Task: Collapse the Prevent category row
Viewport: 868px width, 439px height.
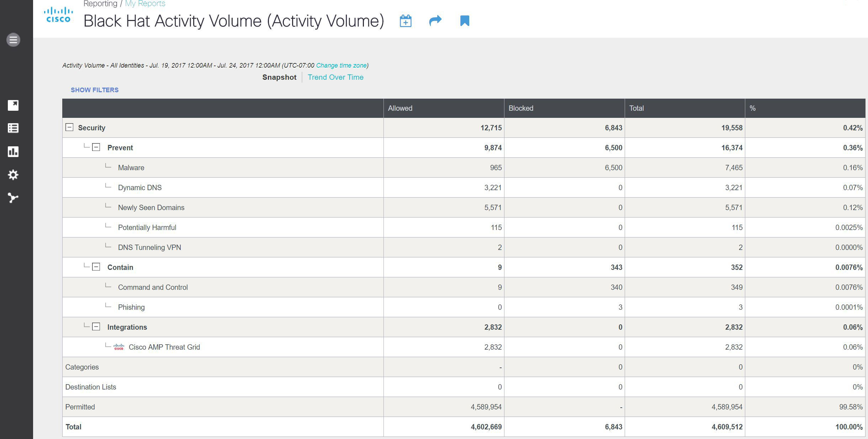Action: pyautogui.click(x=96, y=147)
